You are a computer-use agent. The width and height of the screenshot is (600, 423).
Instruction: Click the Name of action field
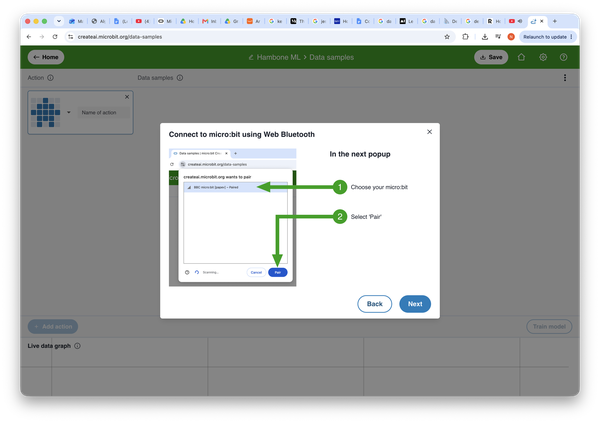(103, 113)
